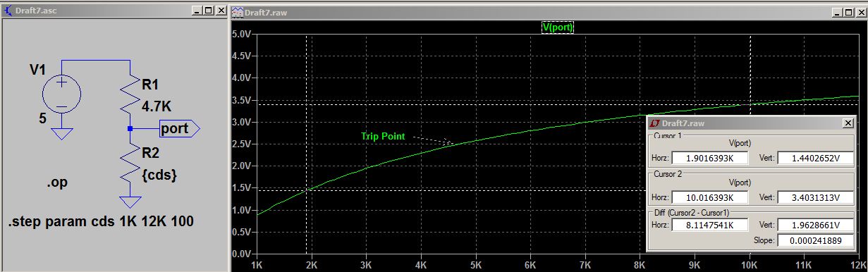Click ground symbol under V1

pos(62,133)
